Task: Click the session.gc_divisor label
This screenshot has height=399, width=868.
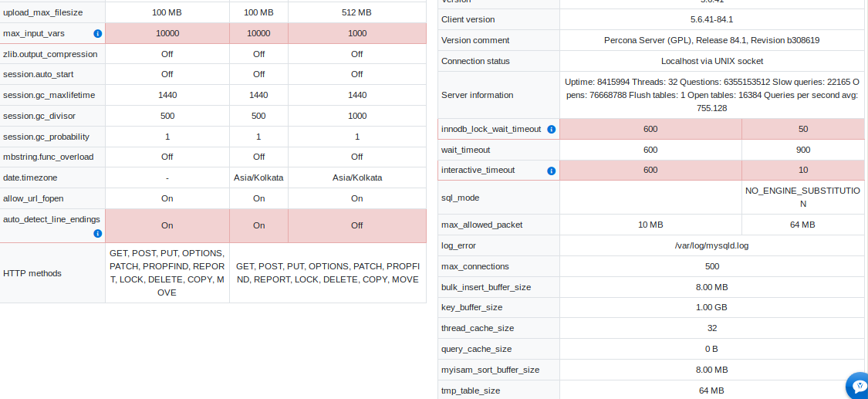Action: tap(39, 116)
